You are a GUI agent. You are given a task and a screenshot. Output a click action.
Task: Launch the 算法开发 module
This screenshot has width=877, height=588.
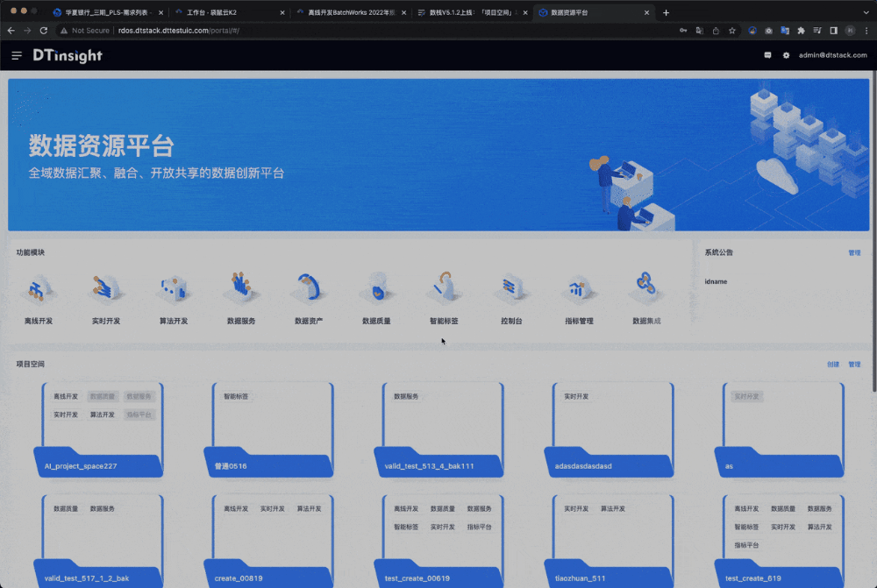click(174, 289)
